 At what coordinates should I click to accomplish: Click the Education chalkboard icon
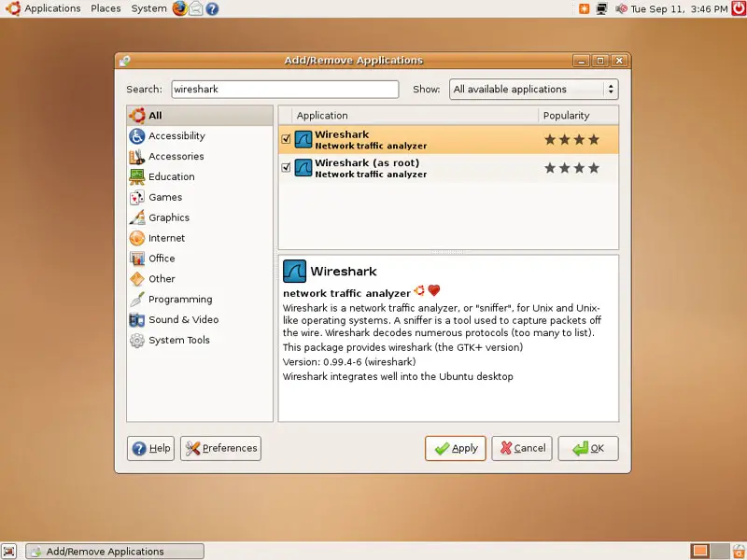pyautogui.click(x=137, y=176)
